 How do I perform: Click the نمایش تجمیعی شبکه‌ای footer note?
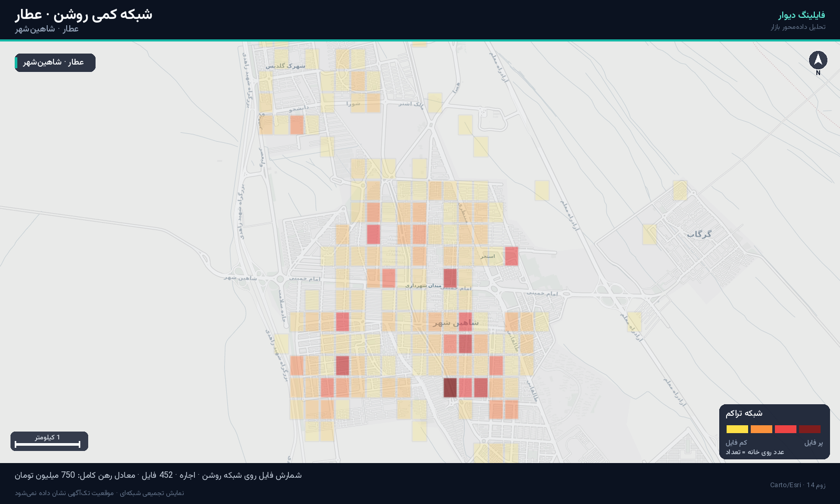point(152,493)
